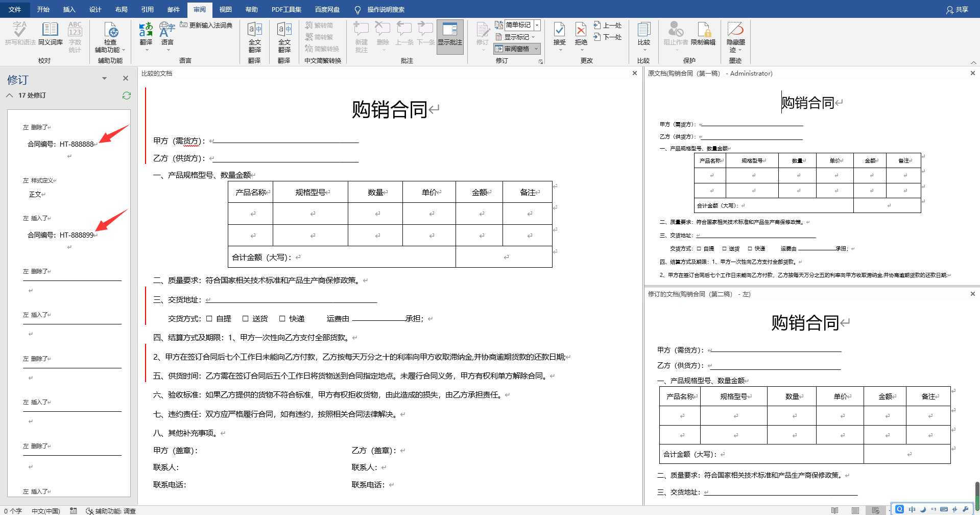Switch to the 引用 references tab
Image resolution: width=980 pixels, height=515 pixels.
pyautogui.click(x=147, y=10)
